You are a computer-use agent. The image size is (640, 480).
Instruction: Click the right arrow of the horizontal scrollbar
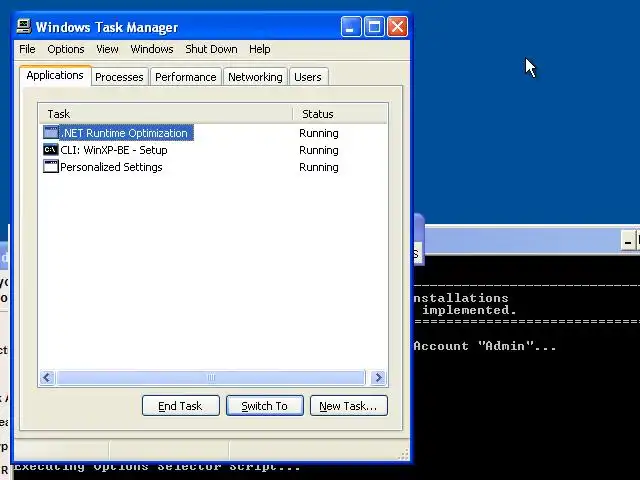pyautogui.click(x=378, y=378)
